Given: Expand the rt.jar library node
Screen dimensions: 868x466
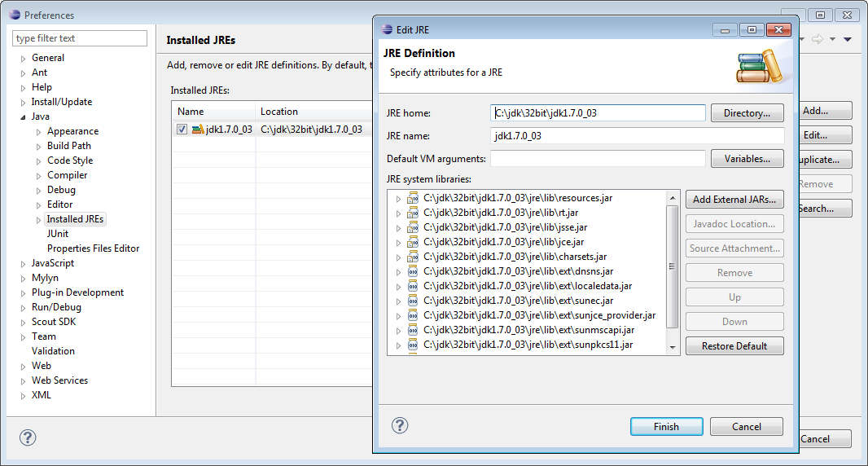Looking at the screenshot, I should (x=398, y=213).
